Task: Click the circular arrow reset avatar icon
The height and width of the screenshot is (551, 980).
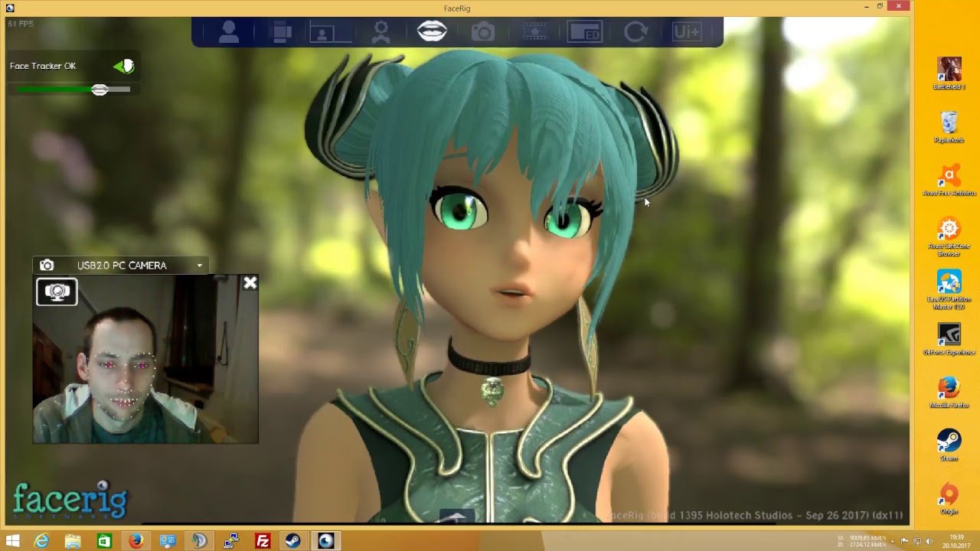Action: 635,32
